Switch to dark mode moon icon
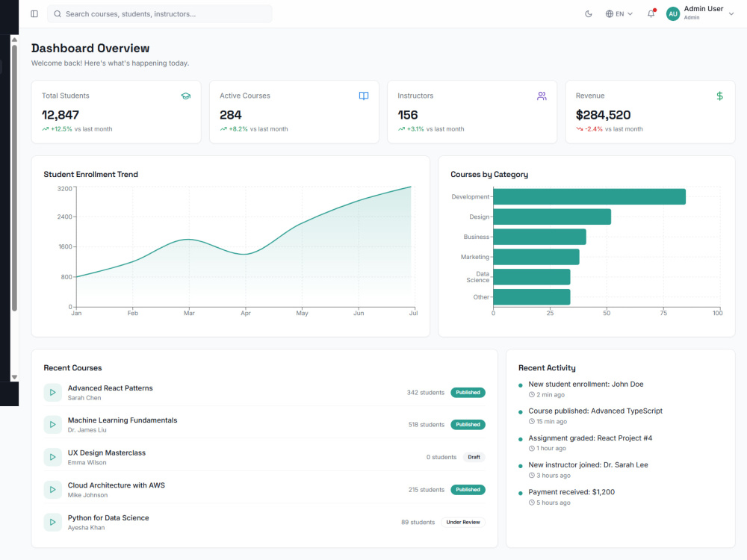Viewport: 747px width, 560px height. tap(589, 13)
